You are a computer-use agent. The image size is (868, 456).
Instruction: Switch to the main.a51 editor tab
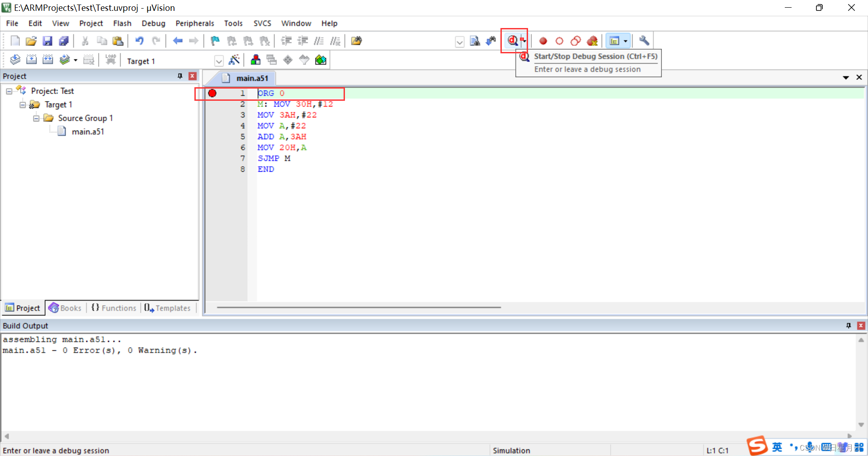point(245,78)
